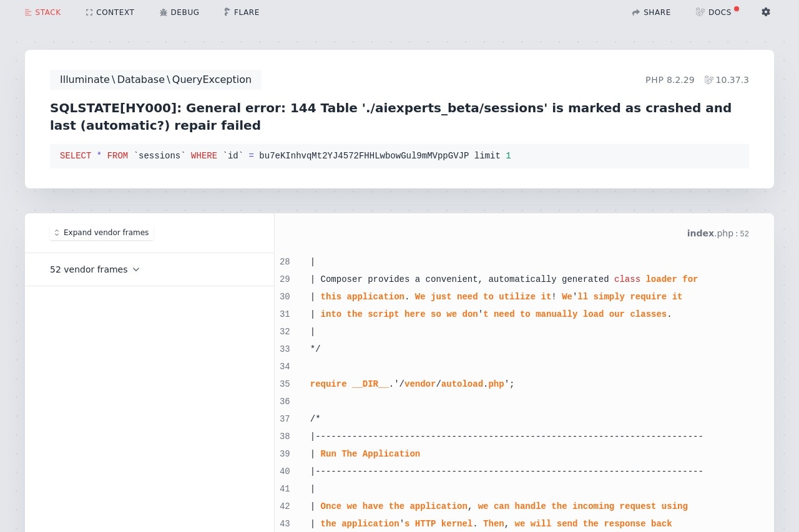Switch to the CONTEXT tab

[x=110, y=12]
